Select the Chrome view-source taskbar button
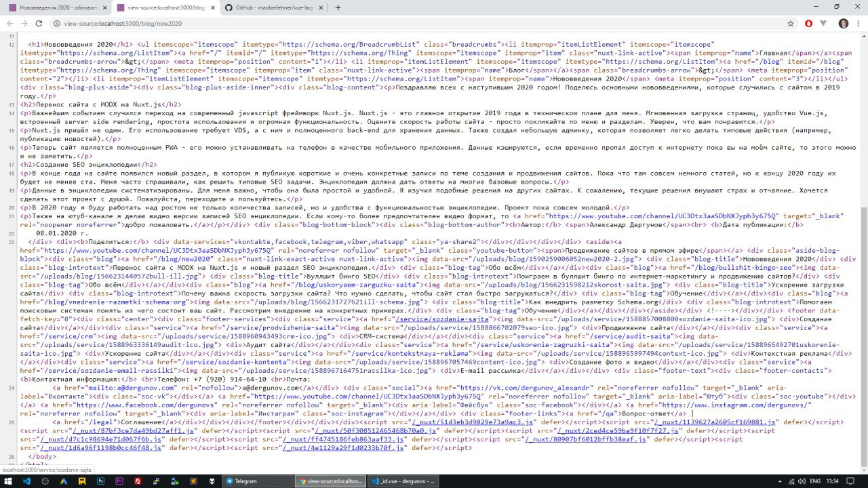 coord(331,481)
